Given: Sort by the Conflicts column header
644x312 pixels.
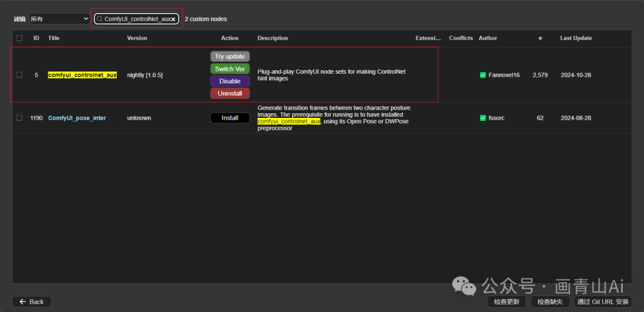Looking at the screenshot, I should coord(461,38).
